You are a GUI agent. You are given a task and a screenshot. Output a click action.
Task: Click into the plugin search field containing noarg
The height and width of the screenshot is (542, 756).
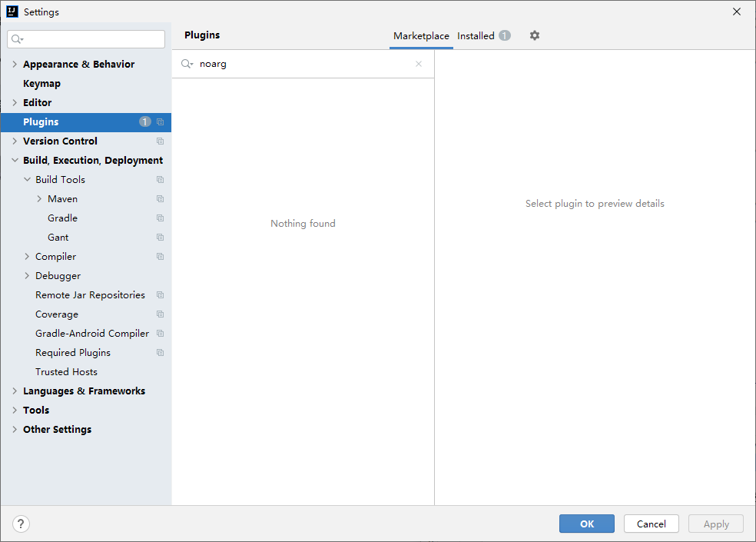click(x=303, y=64)
